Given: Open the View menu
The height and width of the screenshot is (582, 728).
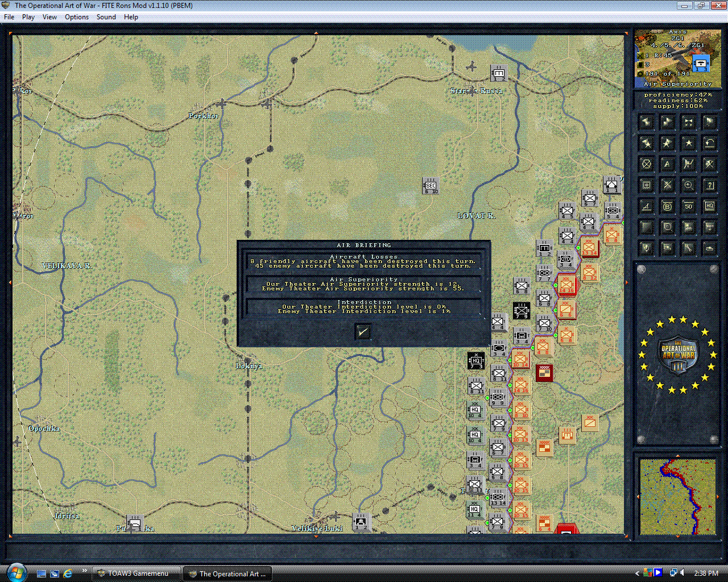Looking at the screenshot, I should tap(50, 17).
